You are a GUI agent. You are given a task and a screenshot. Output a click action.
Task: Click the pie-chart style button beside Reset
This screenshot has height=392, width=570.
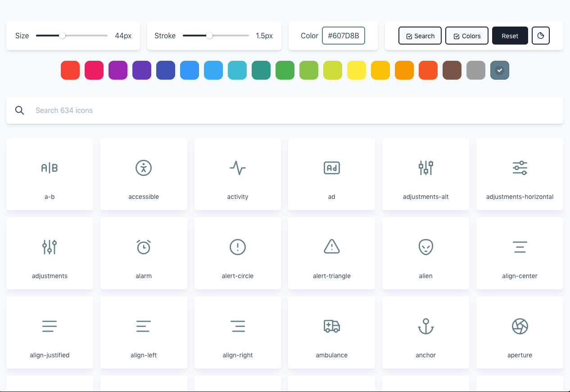(540, 36)
